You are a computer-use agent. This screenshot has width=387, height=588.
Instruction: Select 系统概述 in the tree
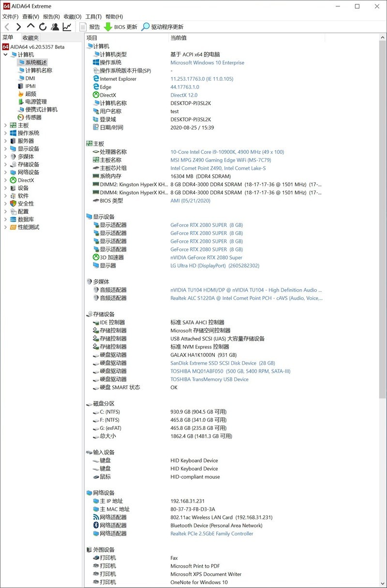coord(36,62)
